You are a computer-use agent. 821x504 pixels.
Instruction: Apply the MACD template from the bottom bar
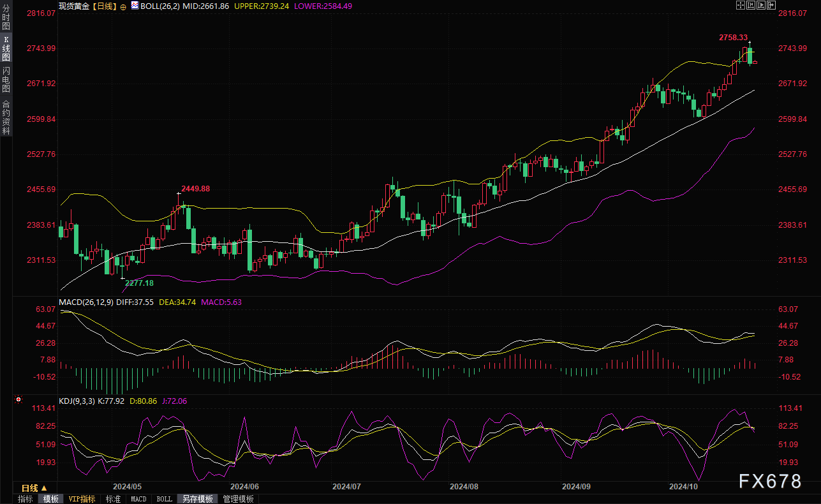[138, 499]
